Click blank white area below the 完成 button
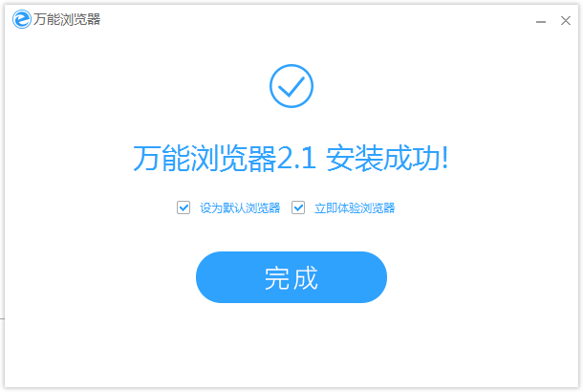 click(291, 344)
